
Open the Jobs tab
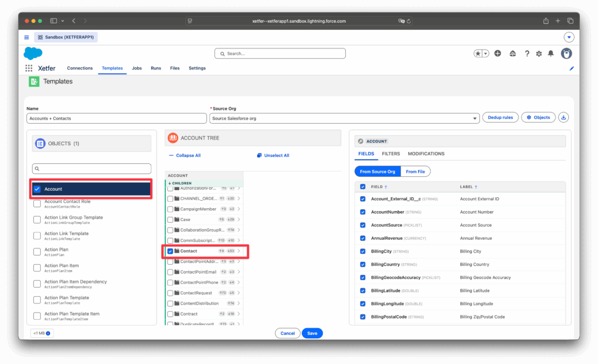(137, 68)
